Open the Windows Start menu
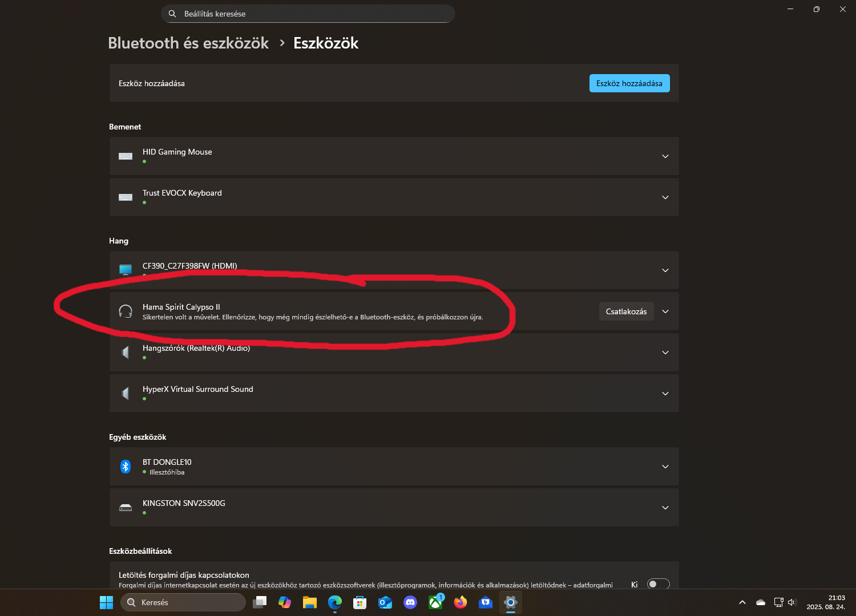 pos(106,602)
